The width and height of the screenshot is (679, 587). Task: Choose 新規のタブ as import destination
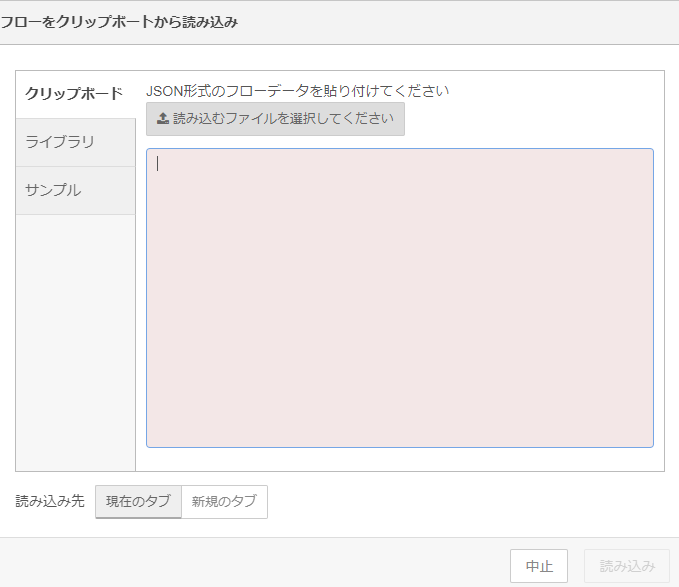tap(224, 502)
